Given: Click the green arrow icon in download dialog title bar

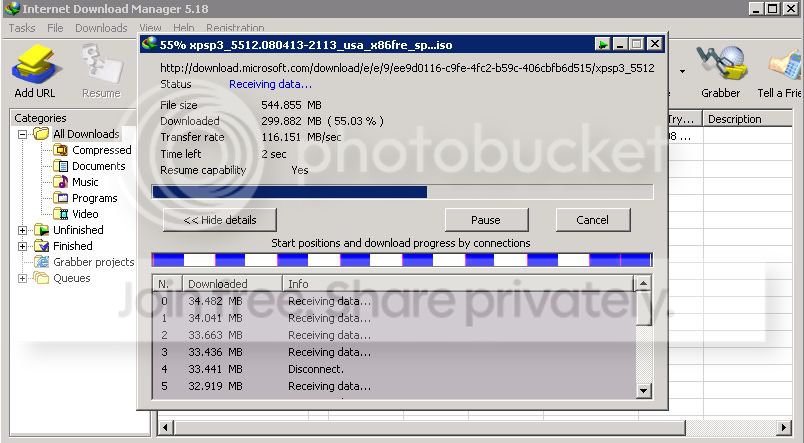Looking at the screenshot, I should [x=602, y=44].
